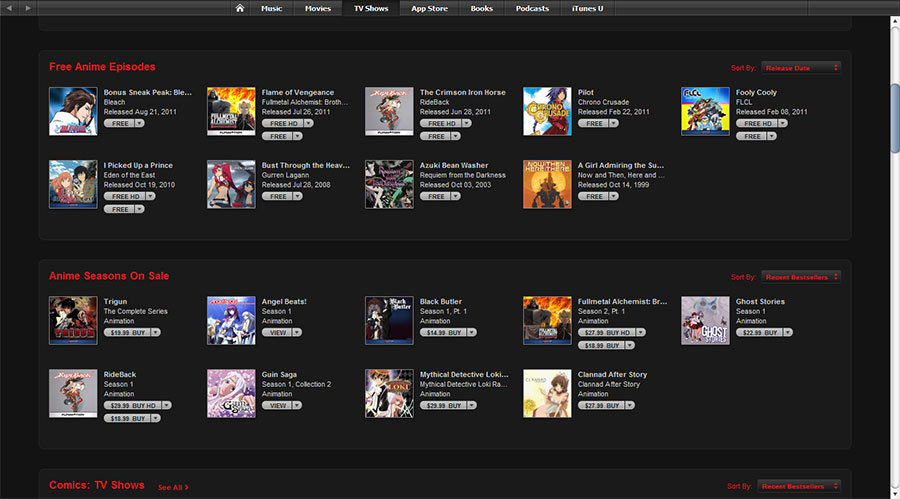The width and height of the screenshot is (900, 499).
Task: Open Comics: TV Shows sort dropdown
Action: coord(799,486)
